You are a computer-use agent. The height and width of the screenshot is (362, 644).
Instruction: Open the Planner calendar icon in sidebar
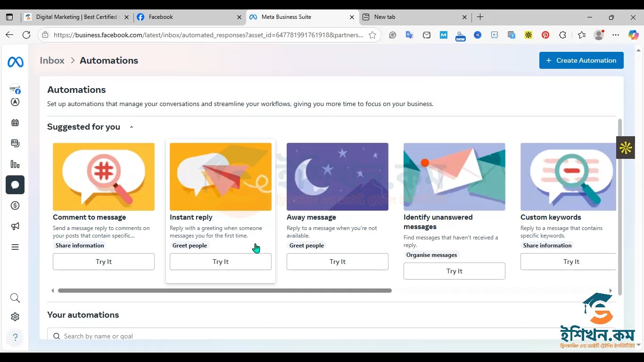coord(15,123)
